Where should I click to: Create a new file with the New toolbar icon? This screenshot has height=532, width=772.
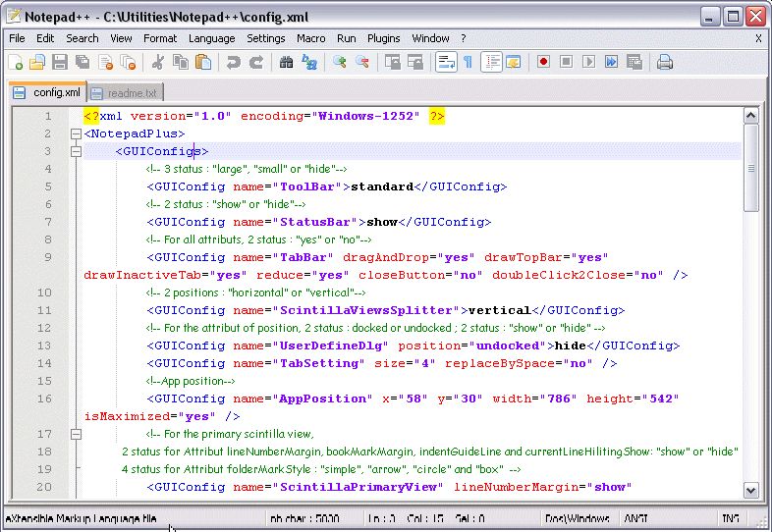pos(16,63)
